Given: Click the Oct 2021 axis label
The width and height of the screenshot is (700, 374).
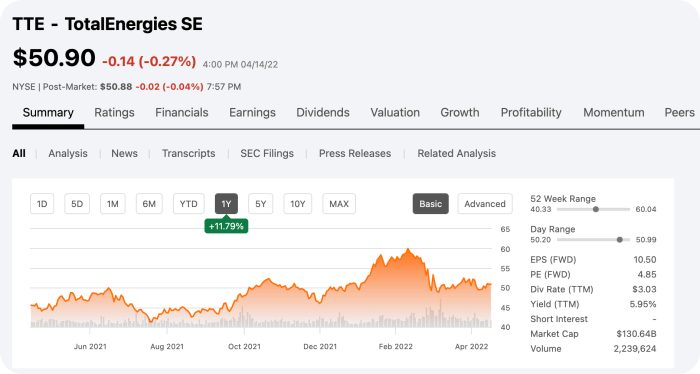Looking at the screenshot, I should click(x=244, y=347).
